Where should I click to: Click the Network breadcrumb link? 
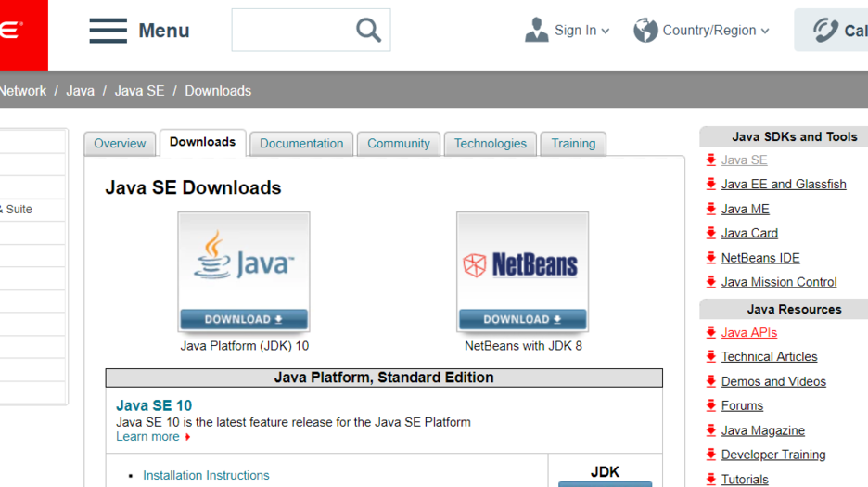(23, 91)
